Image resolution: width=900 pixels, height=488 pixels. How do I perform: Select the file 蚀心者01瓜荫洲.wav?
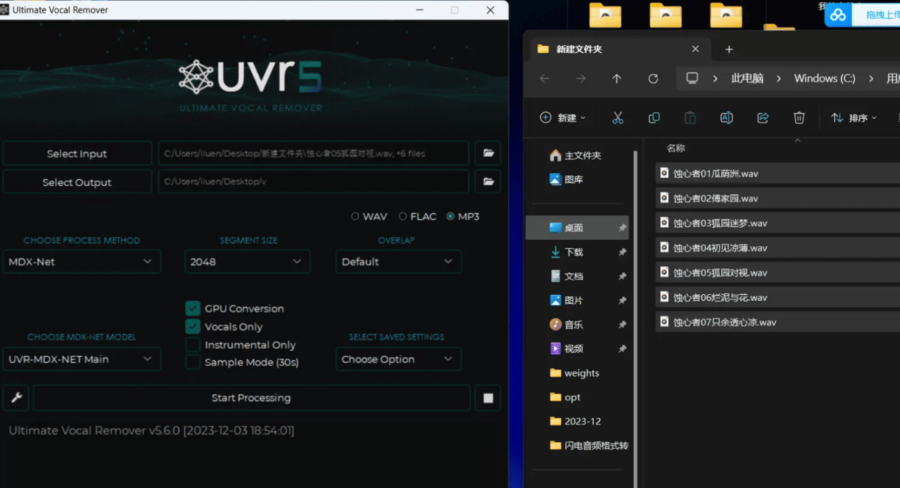pos(715,172)
